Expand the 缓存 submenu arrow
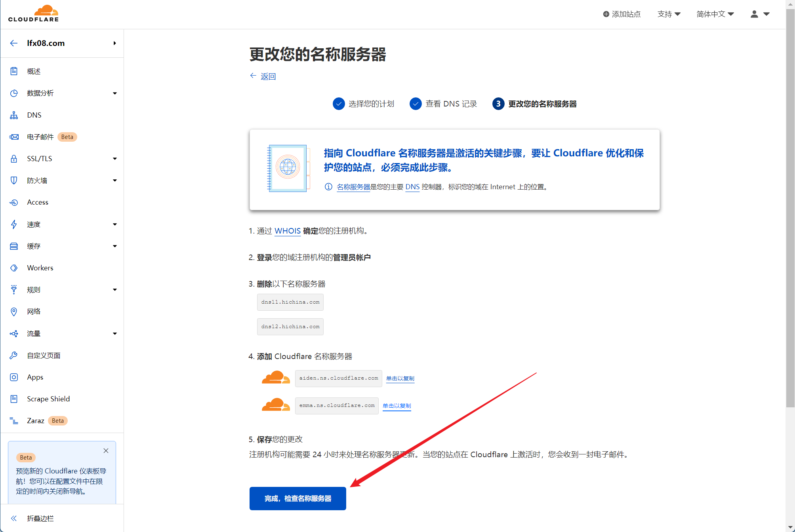This screenshot has height=532, width=795. tap(115, 246)
